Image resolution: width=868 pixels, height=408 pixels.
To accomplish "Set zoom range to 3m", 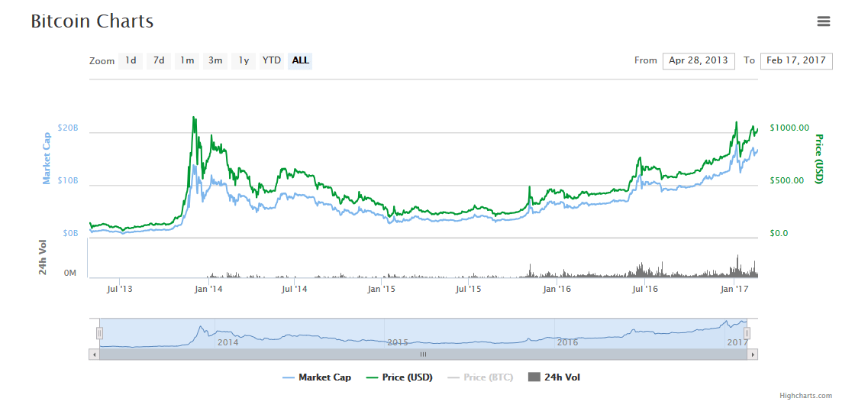I will point(215,60).
